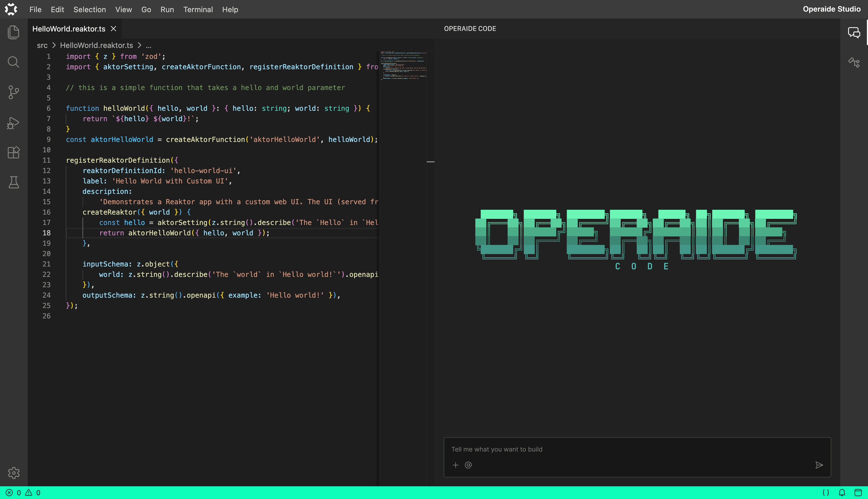Open the Extensions view
Image resolution: width=868 pixels, height=499 pixels.
[13, 152]
